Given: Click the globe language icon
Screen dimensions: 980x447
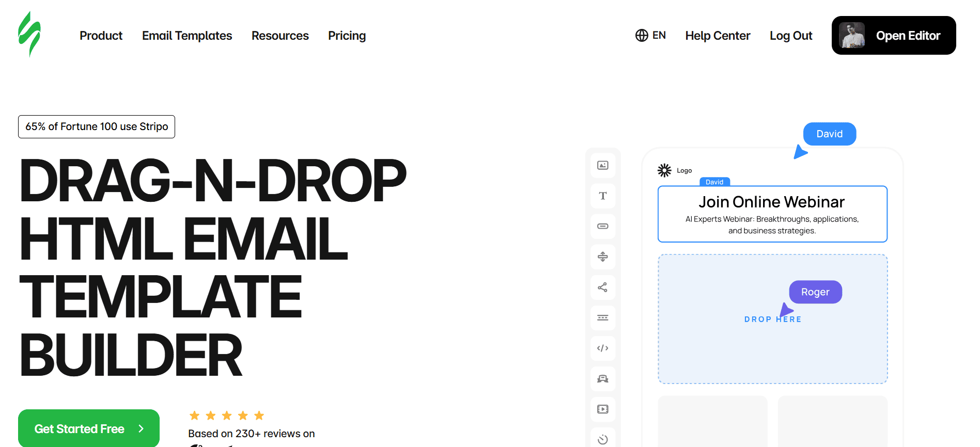Looking at the screenshot, I should 642,35.
